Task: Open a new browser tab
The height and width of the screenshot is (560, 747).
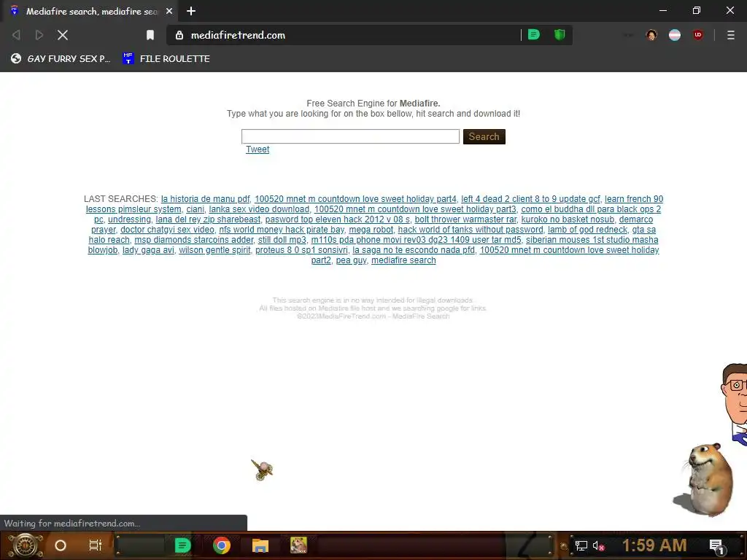Action: 191,11
